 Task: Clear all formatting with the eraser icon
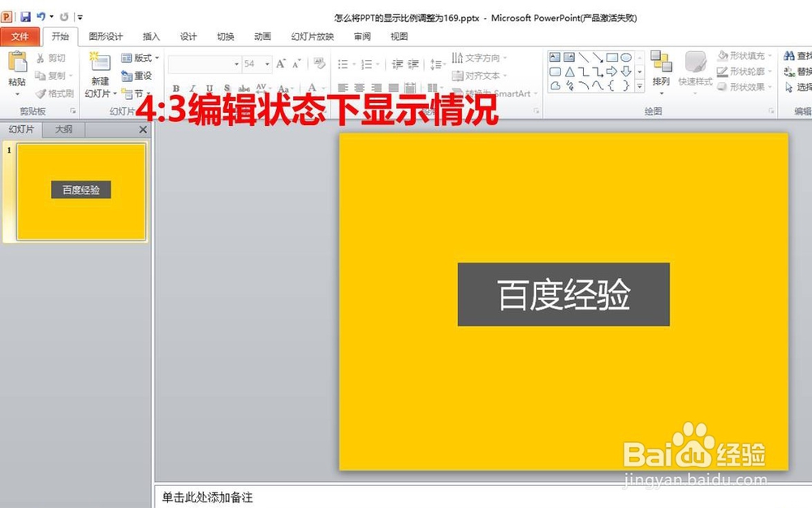(x=319, y=63)
